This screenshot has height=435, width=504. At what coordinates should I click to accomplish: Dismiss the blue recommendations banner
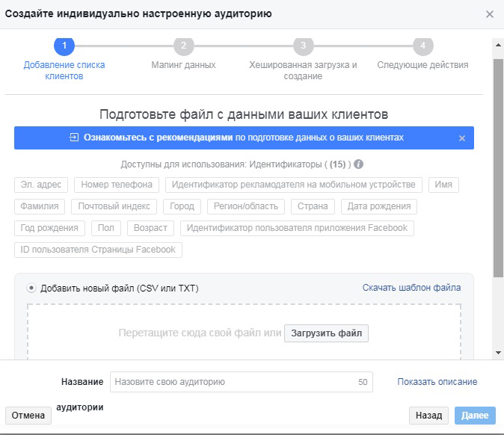(x=462, y=138)
